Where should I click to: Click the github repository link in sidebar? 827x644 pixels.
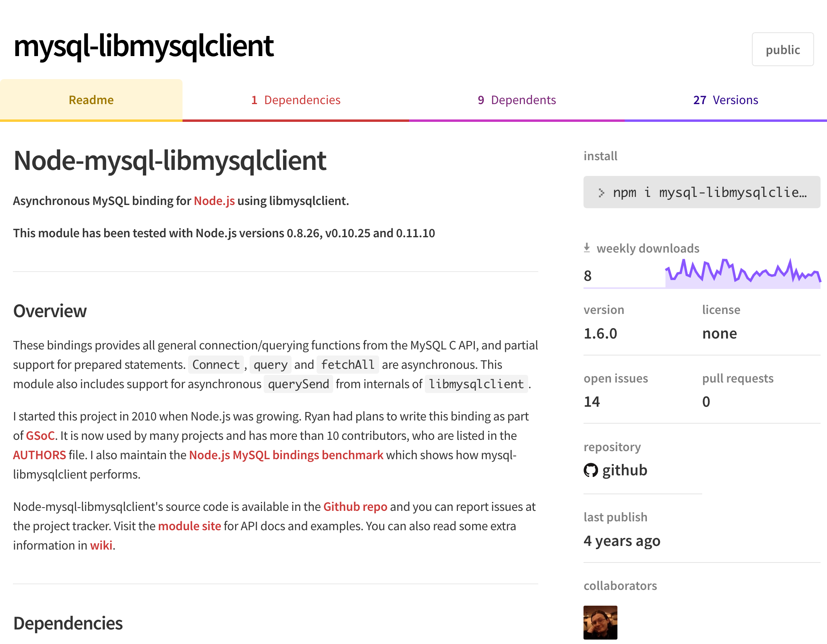tap(615, 470)
